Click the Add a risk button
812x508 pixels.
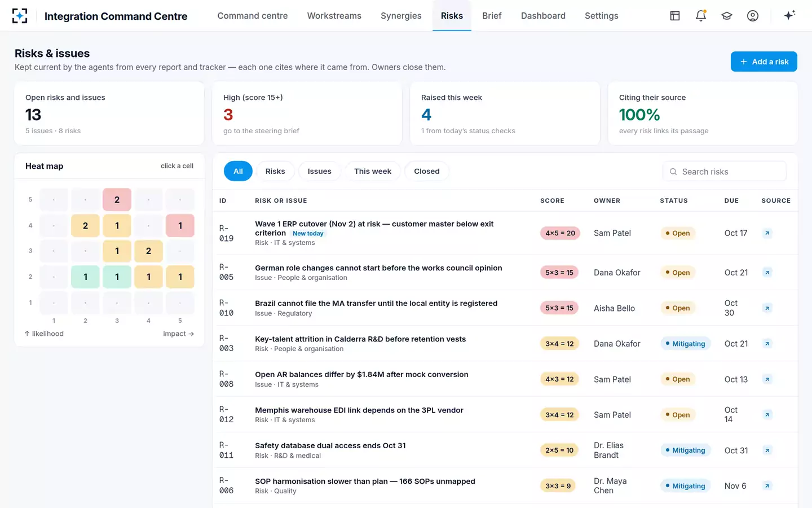tap(764, 62)
